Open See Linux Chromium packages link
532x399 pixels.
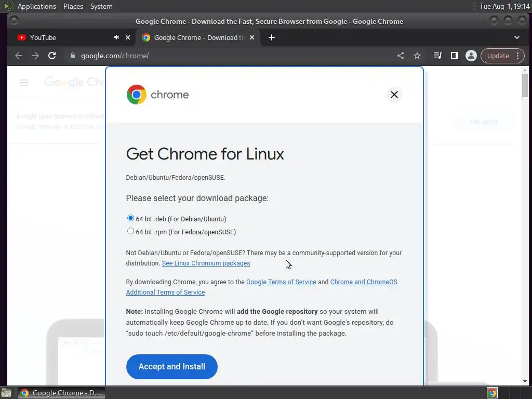coord(206,263)
